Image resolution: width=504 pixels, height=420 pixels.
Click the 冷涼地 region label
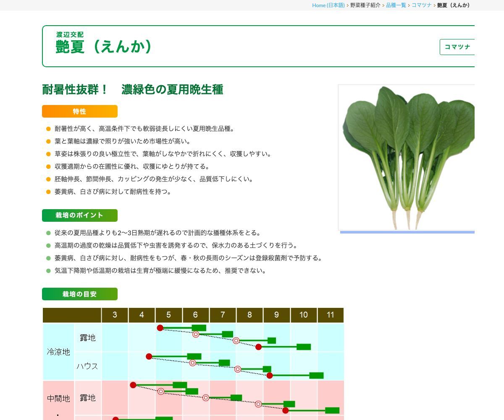(58, 352)
